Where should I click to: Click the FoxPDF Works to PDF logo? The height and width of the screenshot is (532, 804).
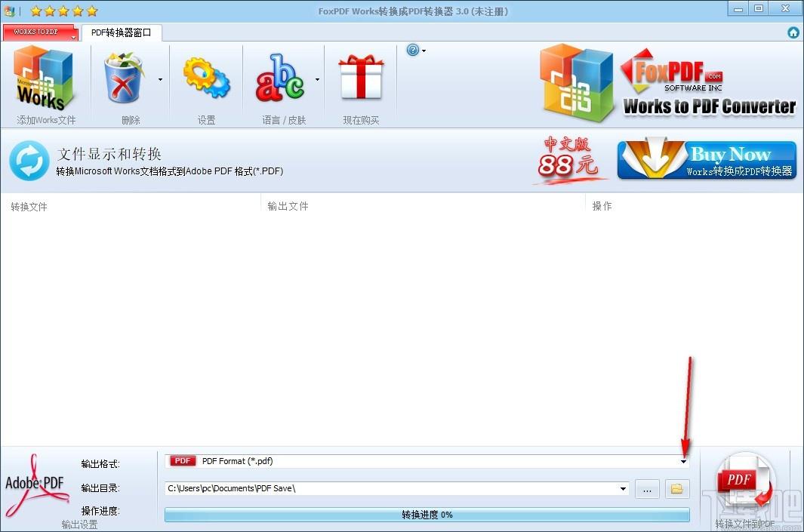coord(667,83)
